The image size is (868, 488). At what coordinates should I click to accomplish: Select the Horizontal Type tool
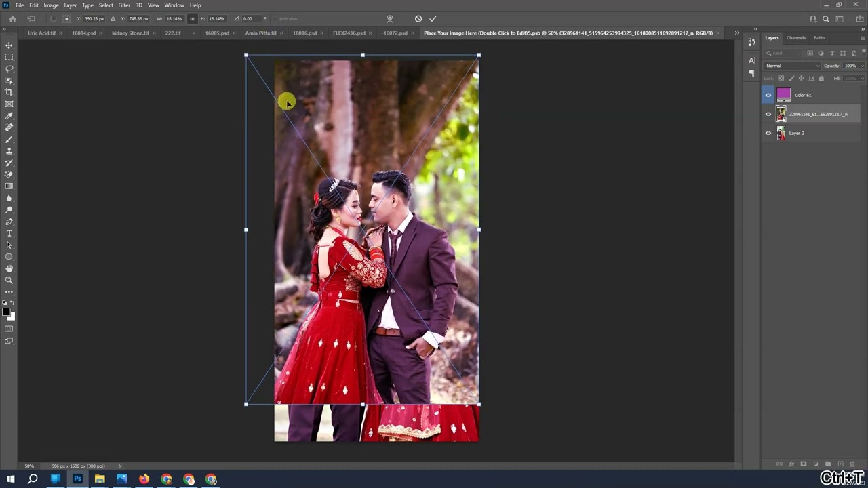point(9,233)
